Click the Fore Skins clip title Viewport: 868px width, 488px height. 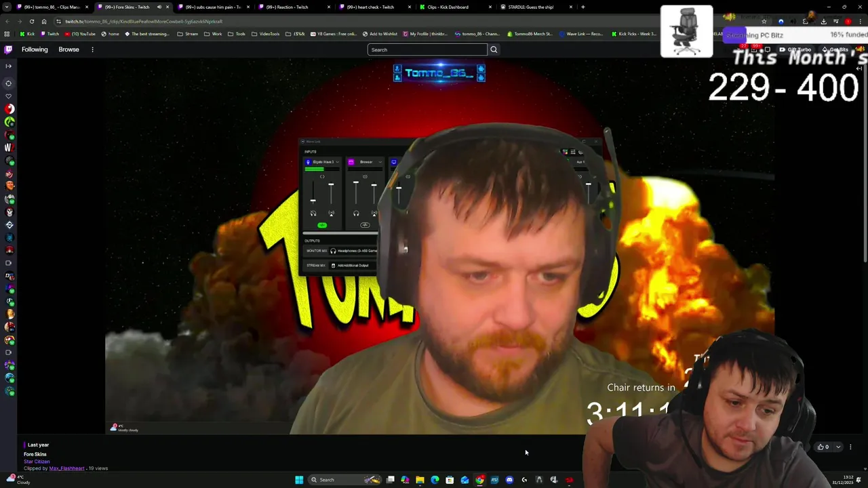(35, 454)
